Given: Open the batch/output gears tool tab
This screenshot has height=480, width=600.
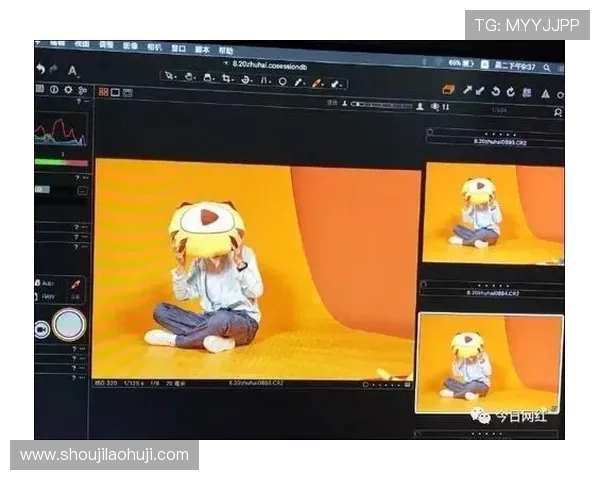Looking at the screenshot, I should [x=82, y=90].
